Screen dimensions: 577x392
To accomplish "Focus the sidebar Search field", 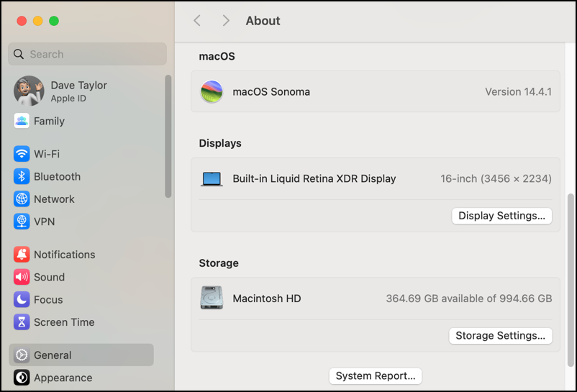I will 87,54.
